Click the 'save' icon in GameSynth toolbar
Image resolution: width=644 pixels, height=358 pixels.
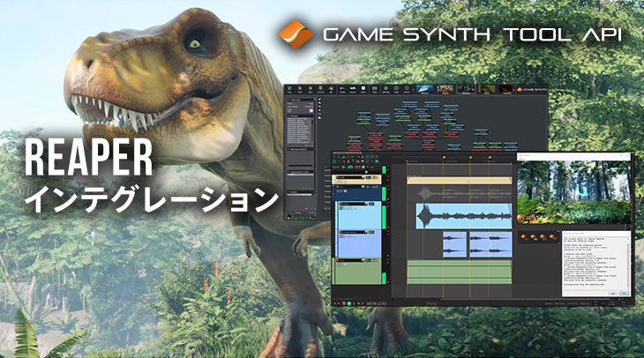[x=310, y=89]
